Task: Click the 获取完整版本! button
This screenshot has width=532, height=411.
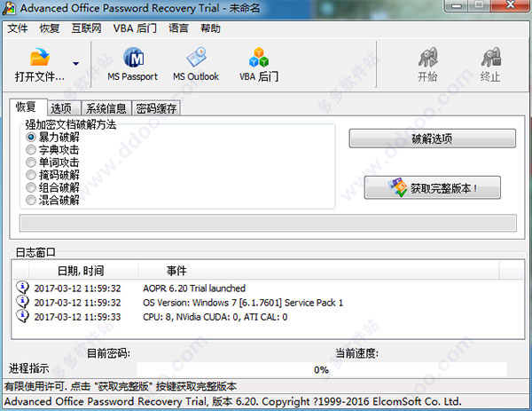Action: (433, 187)
